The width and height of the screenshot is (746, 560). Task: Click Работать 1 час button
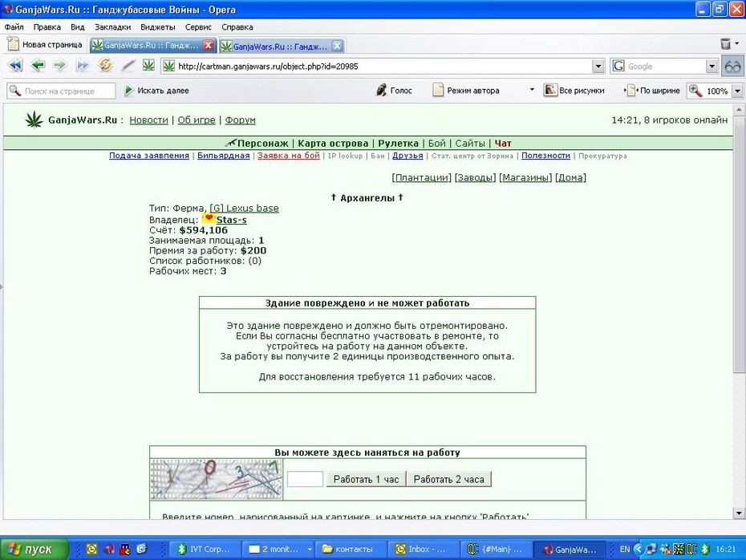point(366,479)
